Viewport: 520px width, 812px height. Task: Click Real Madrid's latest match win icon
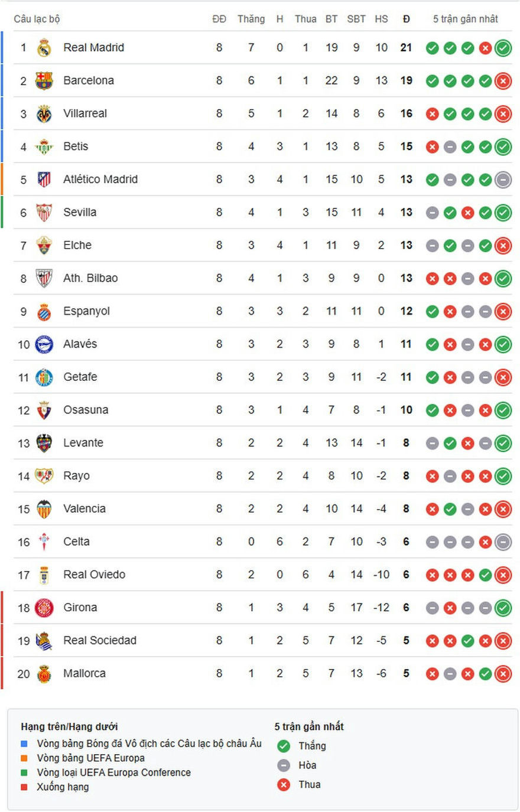pyautogui.click(x=503, y=48)
